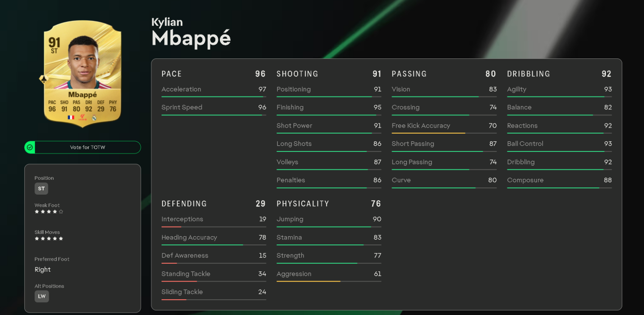The width and height of the screenshot is (644, 315).
Task: Click the Stamina stat label
Action: (289, 237)
